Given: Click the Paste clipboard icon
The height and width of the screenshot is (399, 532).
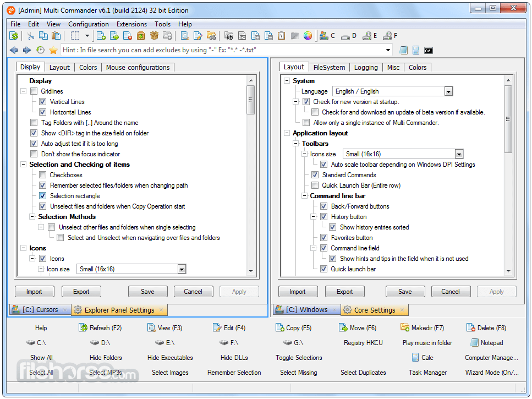Looking at the screenshot, I should tap(56, 36).
